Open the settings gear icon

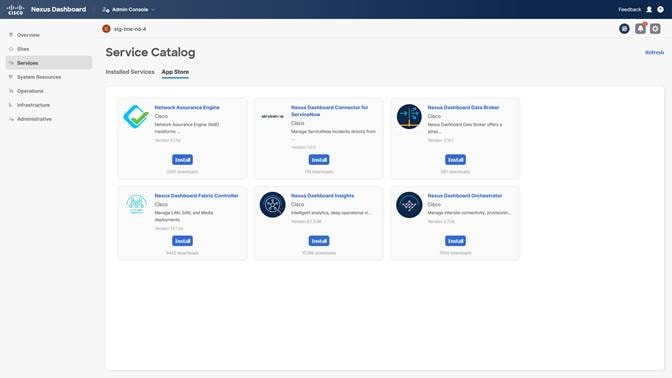point(655,29)
